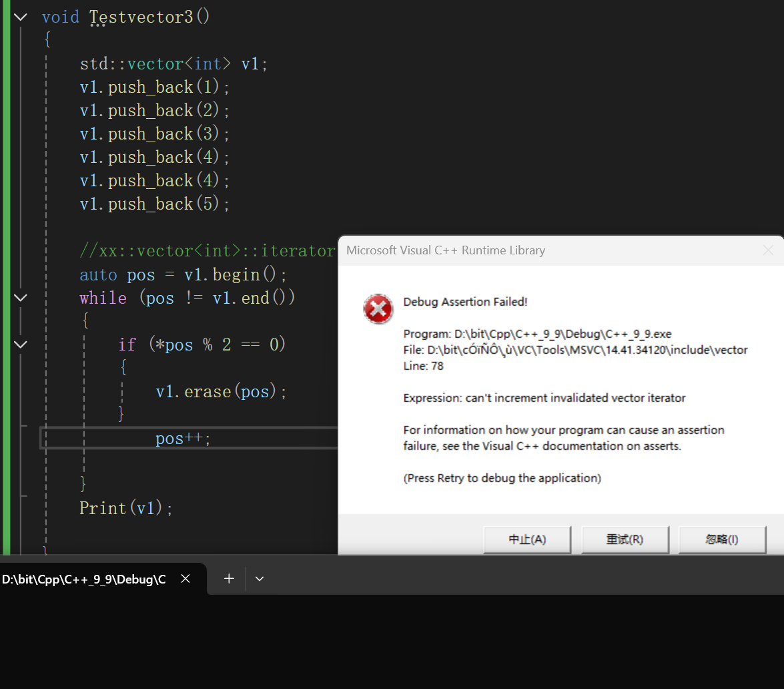Close the D:\bit\Cpp terminal tab
Screen dimensions: 784x689
[185, 579]
